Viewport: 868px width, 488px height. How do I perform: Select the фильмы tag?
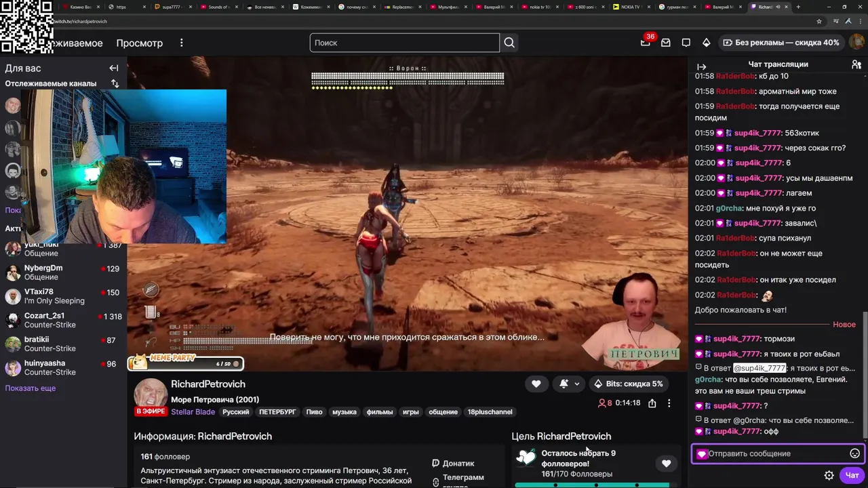pyautogui.click(x=380, y=411)
